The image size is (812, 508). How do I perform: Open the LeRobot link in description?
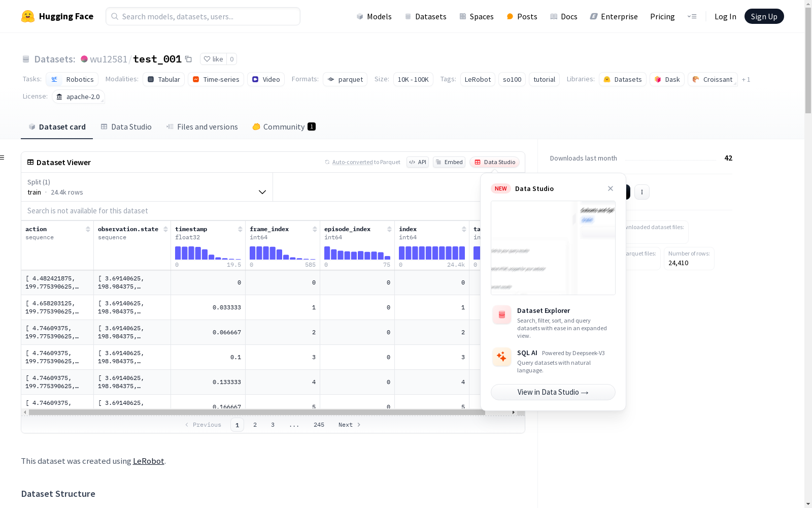click(x=148, y=461)
